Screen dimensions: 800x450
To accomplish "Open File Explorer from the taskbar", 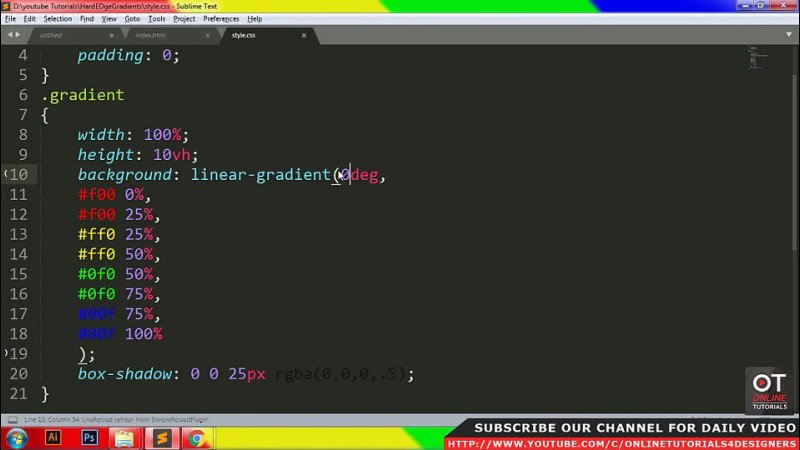I will coord(124,438).
